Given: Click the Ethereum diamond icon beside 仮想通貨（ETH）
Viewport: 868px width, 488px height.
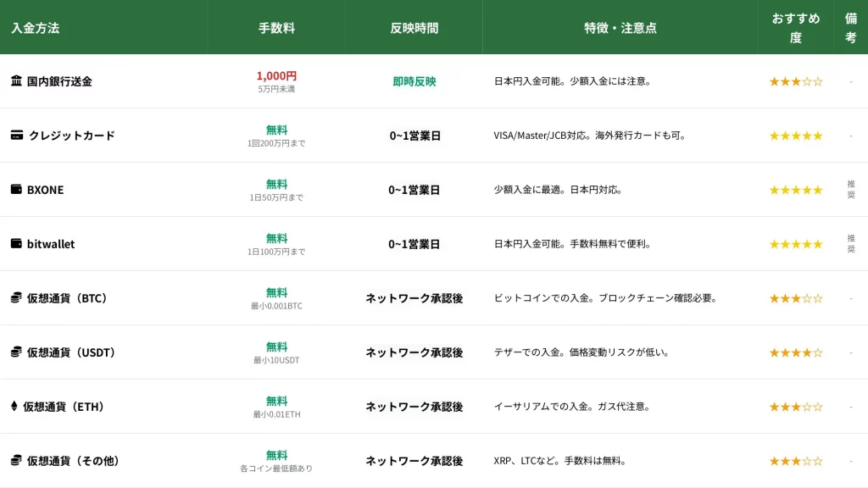Looking at the screenshot, I should click(x=14, y=407).
